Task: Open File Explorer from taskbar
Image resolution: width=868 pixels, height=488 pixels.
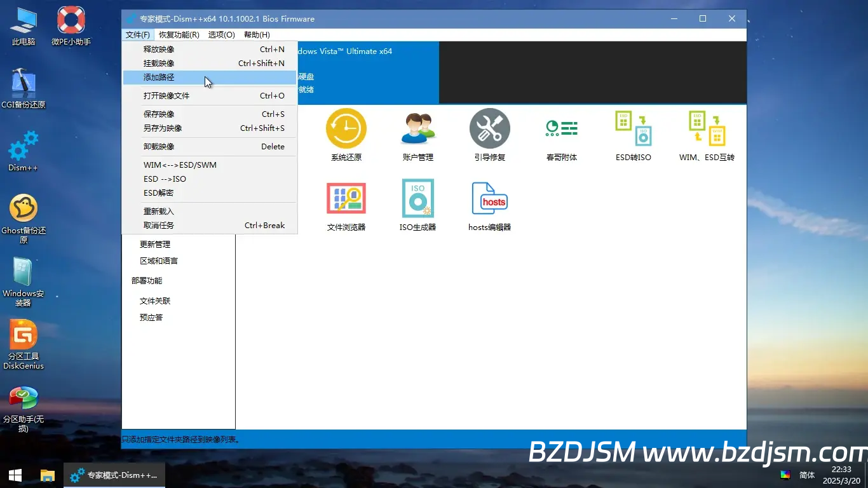Action: click(x=48, y=475)
